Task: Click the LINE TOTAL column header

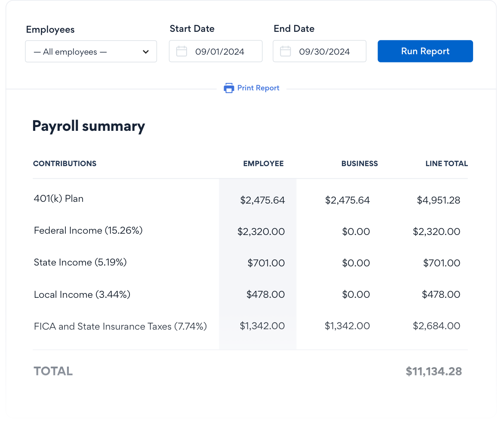Action: (x=446, y=164)
